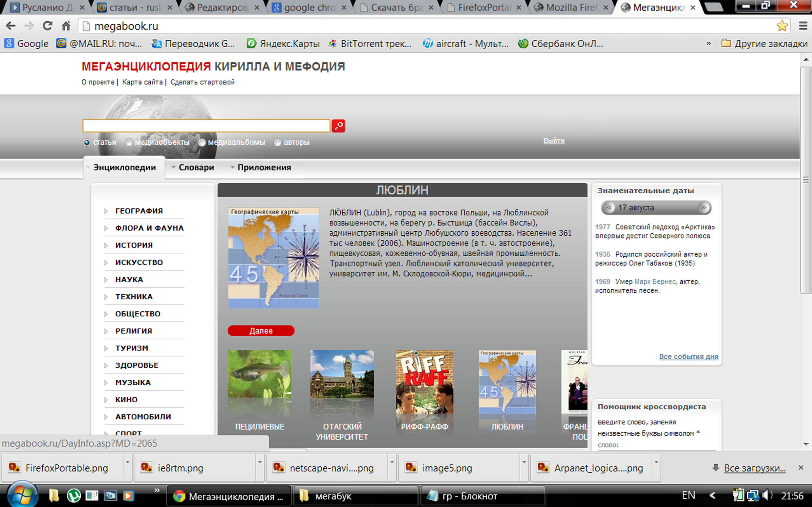The width and height of the screenshot is (812, 507).
Task: Select the "медиаобъекты" radio button
Action: pos(129,142)
